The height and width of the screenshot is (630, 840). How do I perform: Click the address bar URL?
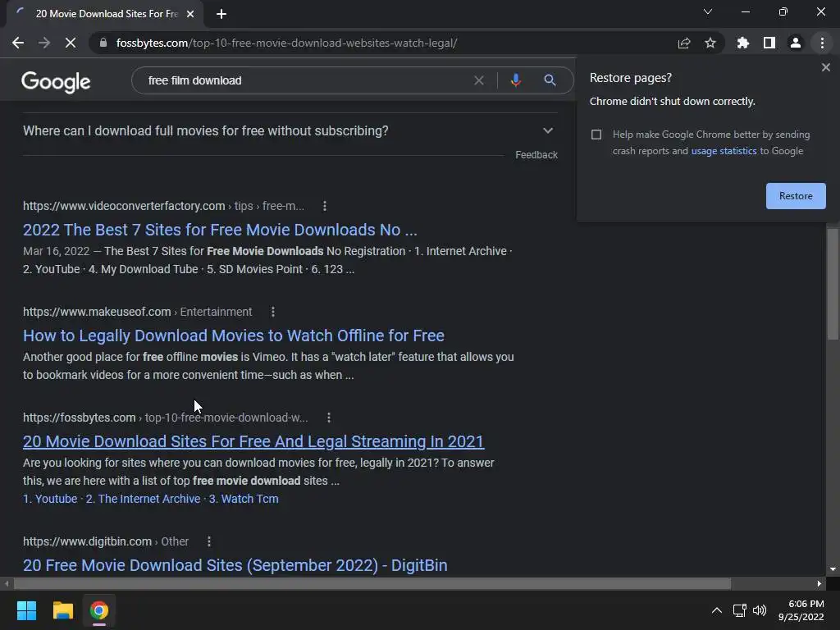286,43
